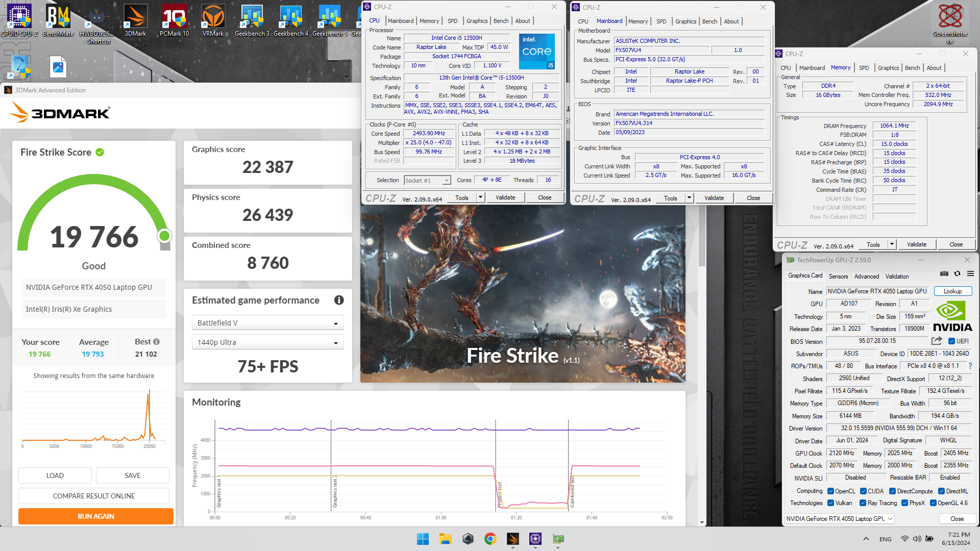Image resolution: width=980 pixels, height=551 pixels.
Task: Show hidden system tray icons
Action: point(866,539)
